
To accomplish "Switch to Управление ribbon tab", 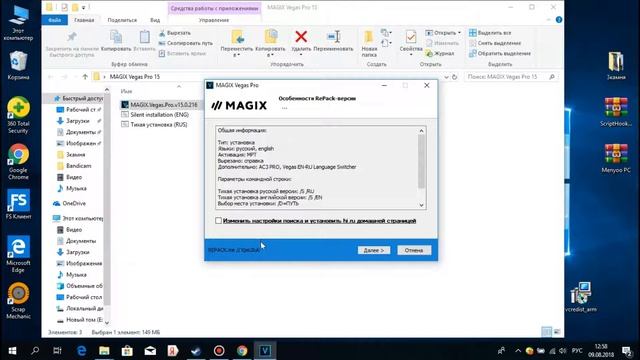I will click(x=214, y=20).
